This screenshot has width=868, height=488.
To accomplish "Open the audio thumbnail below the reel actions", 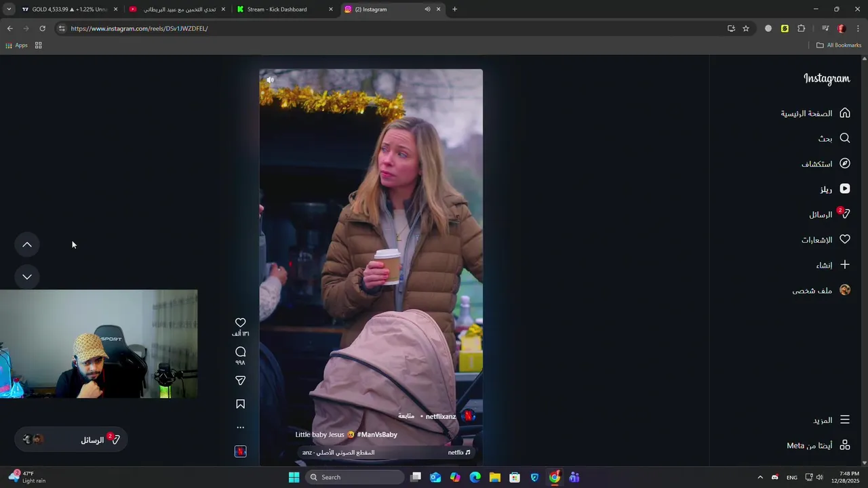I will [x=240, y=451].
